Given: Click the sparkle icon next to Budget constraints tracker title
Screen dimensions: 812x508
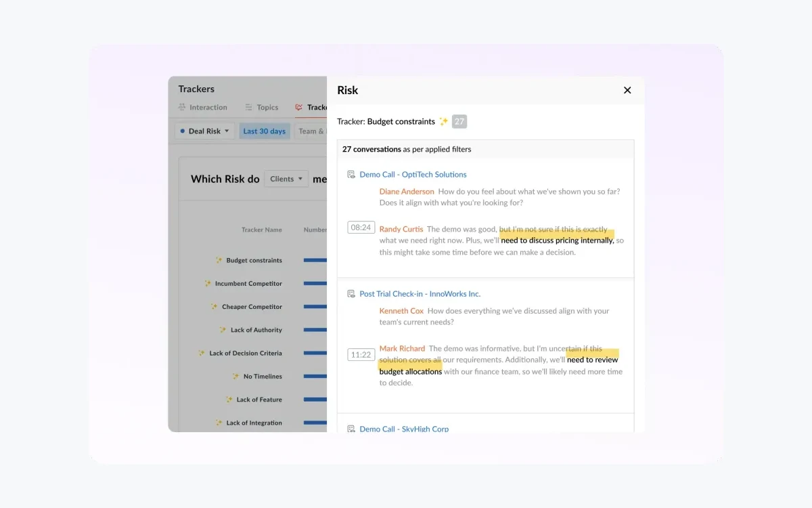Looking at the screenshot, I should tap(444, 122).
